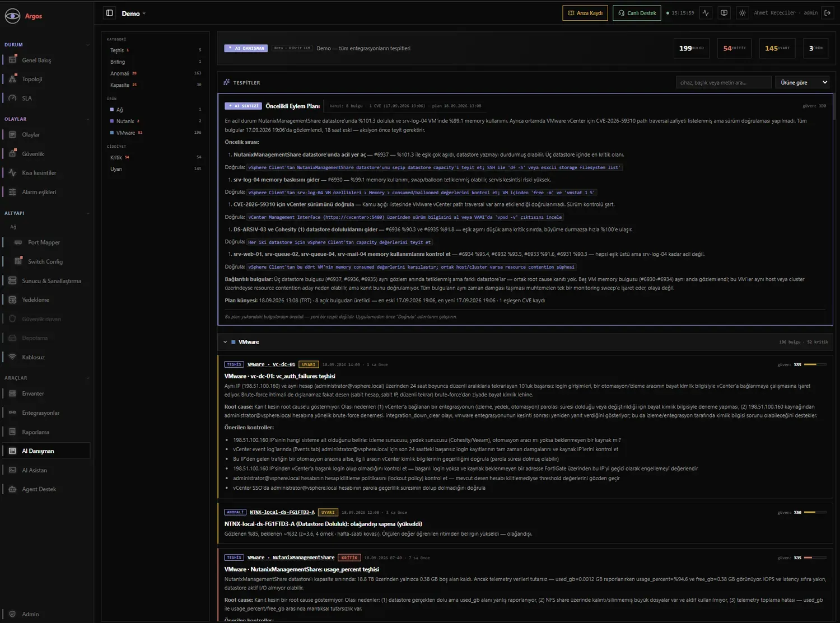The width and height of the screenshot is (840, 623).
Task: Click the Arıza Kaydı button
Action: pyautogui.click(x=585, y=13)
